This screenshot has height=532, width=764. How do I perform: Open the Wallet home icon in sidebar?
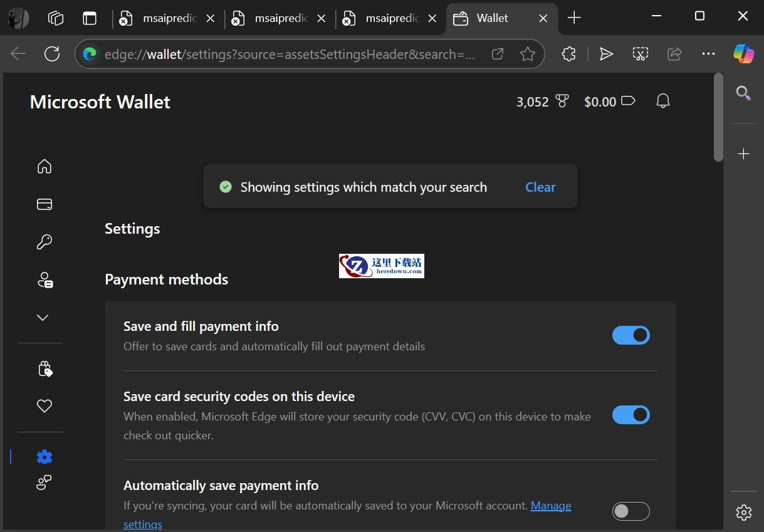(x=44, y=166)
